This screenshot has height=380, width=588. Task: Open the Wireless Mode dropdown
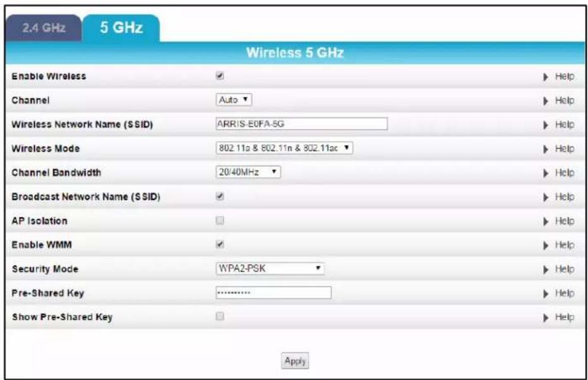(284, 148)
